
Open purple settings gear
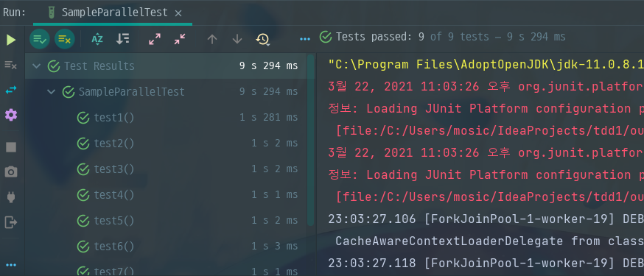pos(10,116)
